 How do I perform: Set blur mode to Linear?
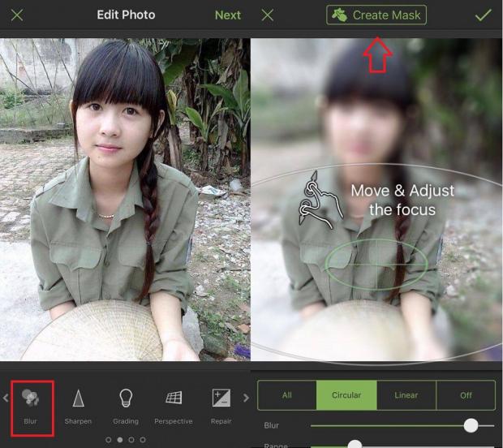pos(406,395)
